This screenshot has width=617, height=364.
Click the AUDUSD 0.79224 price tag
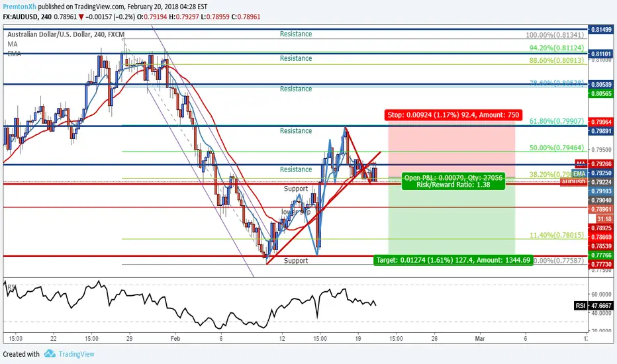tap(587, 182)
